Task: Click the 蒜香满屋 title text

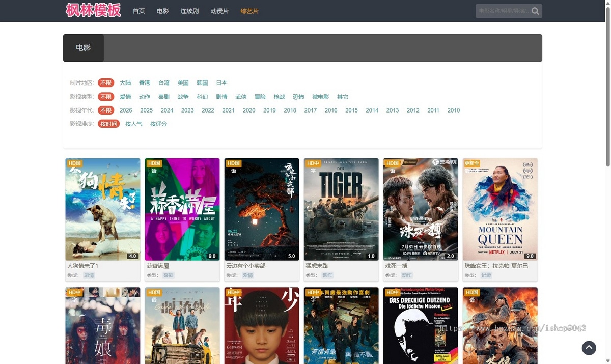Action: [x=158, y=266]
